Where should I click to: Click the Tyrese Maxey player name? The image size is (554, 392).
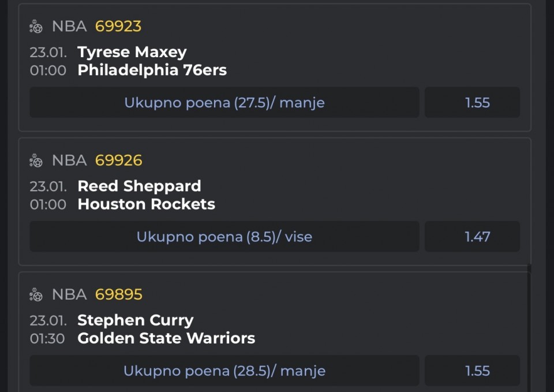132,52
